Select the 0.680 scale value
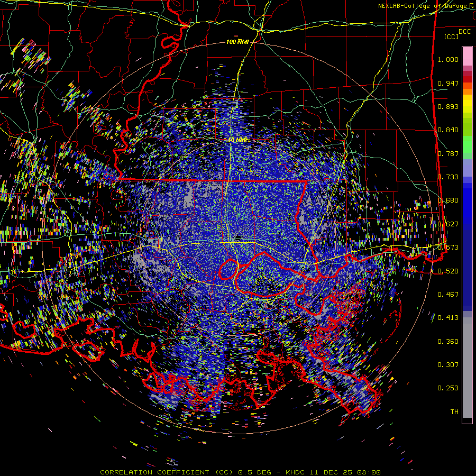Screen dimensions: 476x476 [x=448, y=200]
